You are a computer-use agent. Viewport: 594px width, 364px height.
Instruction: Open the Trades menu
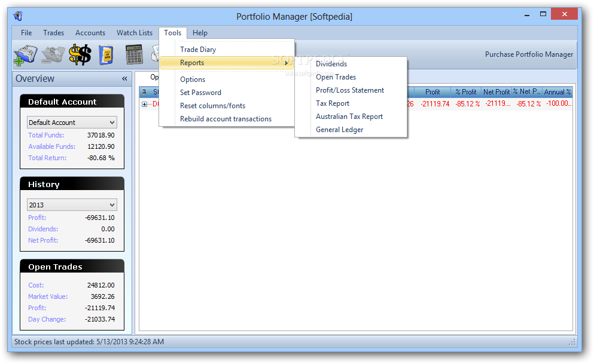click(x=53, y=33)
